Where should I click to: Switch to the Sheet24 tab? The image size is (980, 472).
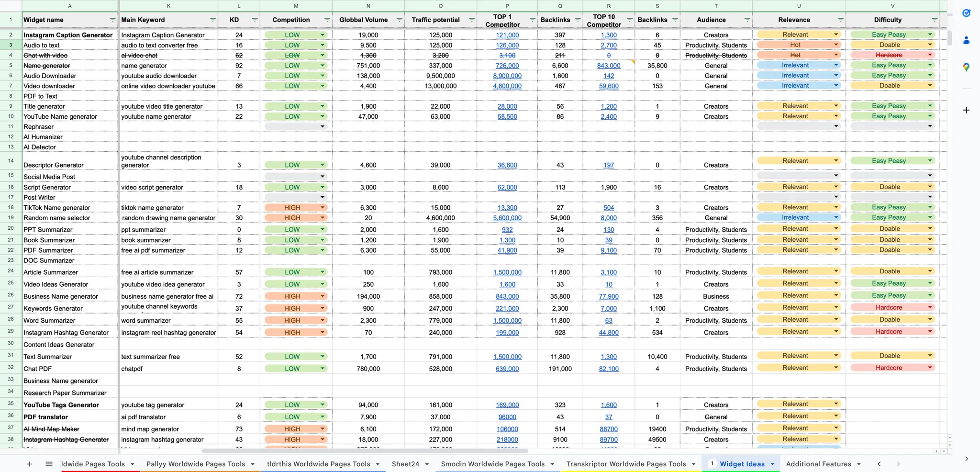pos(405,464)
